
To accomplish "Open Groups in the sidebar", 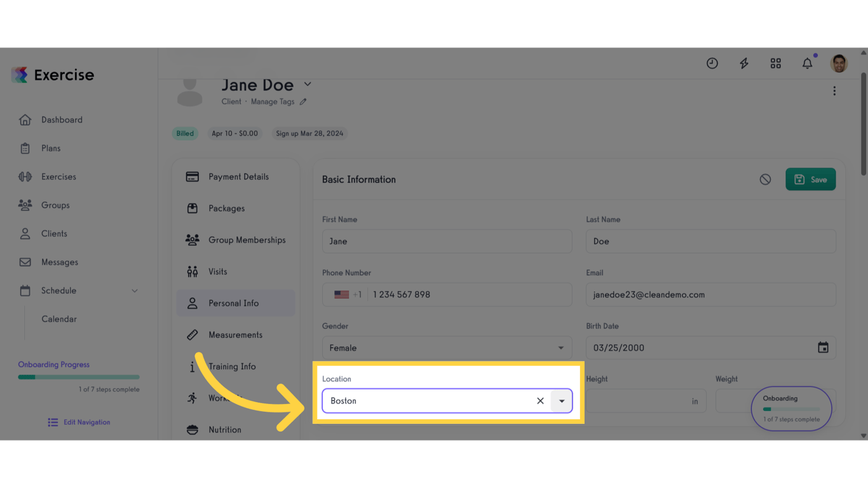I will click(55, 205).
